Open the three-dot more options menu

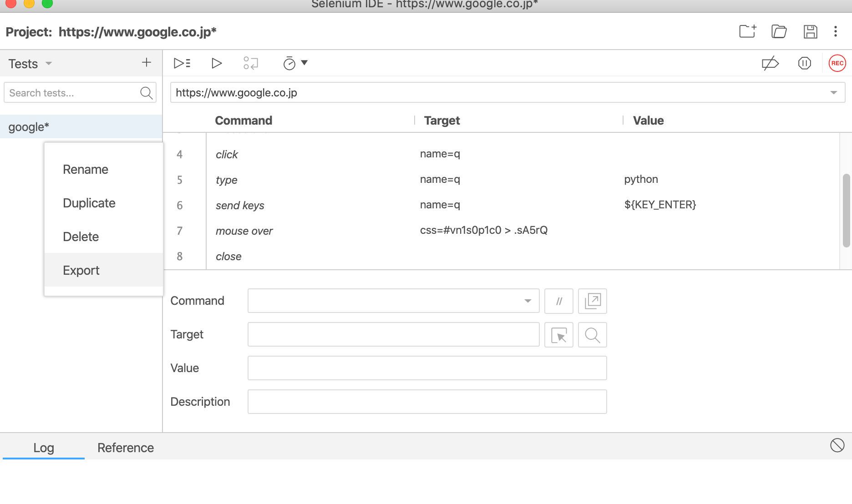836,31
